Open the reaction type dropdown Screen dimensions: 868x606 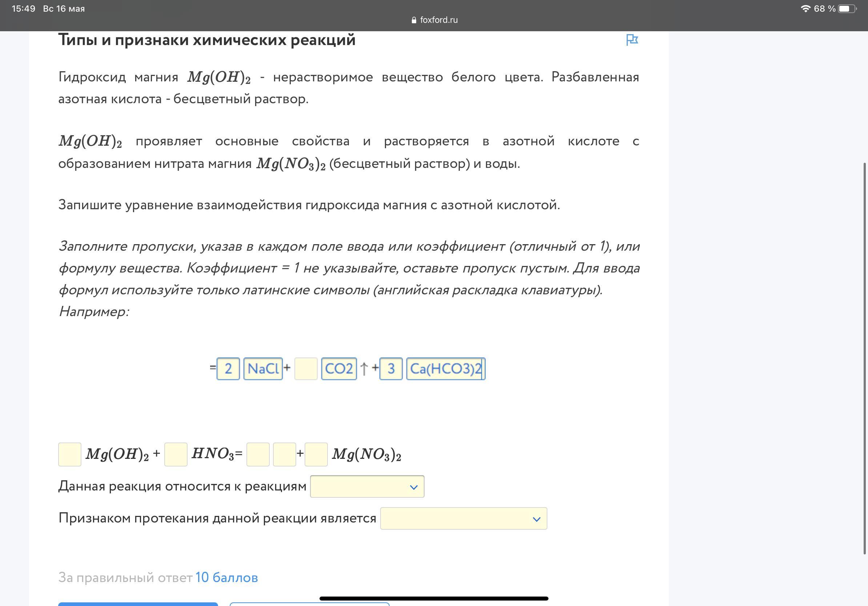tap(367, 486)
